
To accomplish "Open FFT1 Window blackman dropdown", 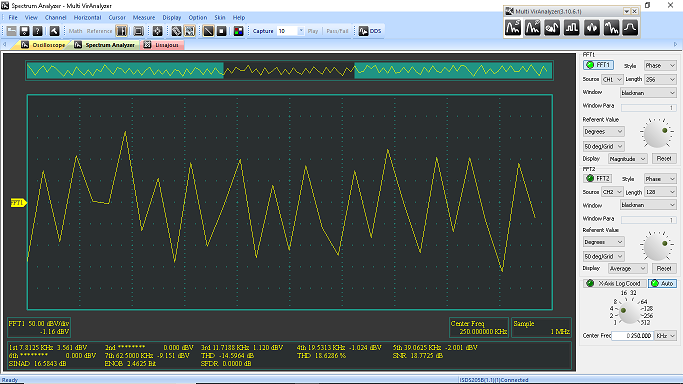I will (648, 93).
